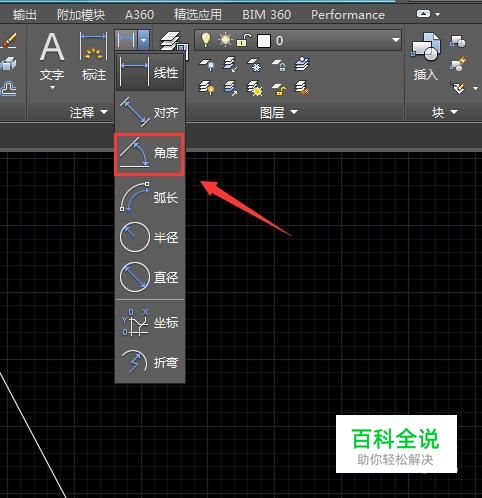Switch to the 附加模块 ribbon tab
The image size is (482, 498).
[x=81, y=15]
